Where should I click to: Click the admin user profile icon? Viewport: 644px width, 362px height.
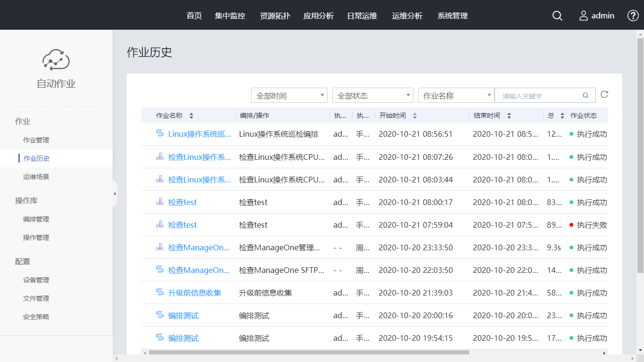pos(584,16)
